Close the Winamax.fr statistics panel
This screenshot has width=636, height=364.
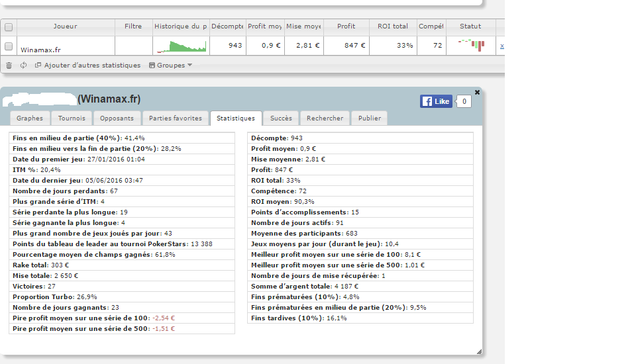click(478, 93)
